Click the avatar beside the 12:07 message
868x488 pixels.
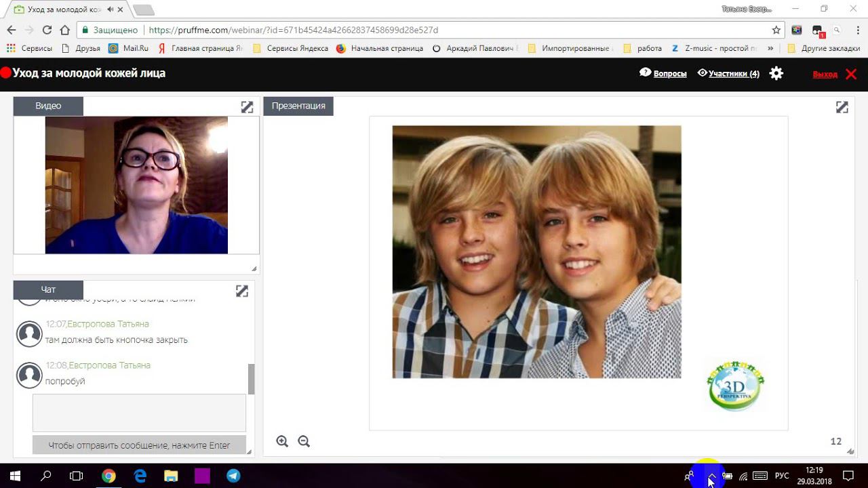click(29, 334)
